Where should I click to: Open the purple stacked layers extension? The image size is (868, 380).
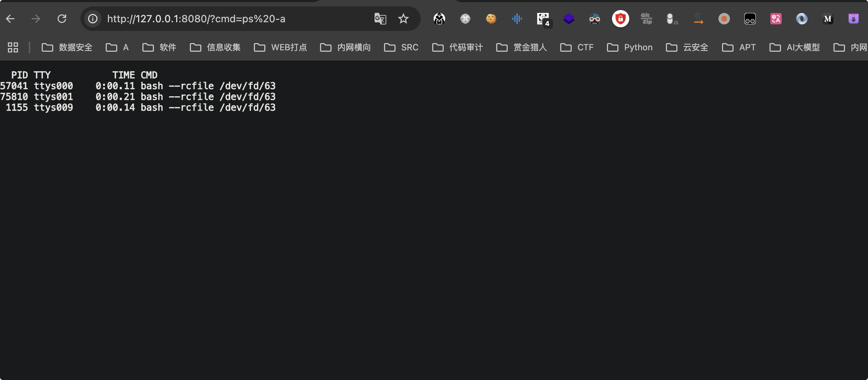(569, 19)
